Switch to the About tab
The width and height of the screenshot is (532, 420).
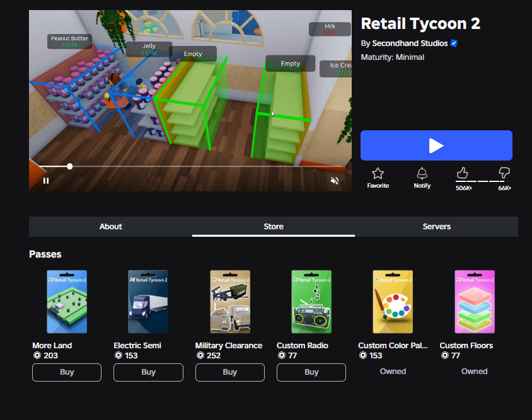tap(110, 227)
